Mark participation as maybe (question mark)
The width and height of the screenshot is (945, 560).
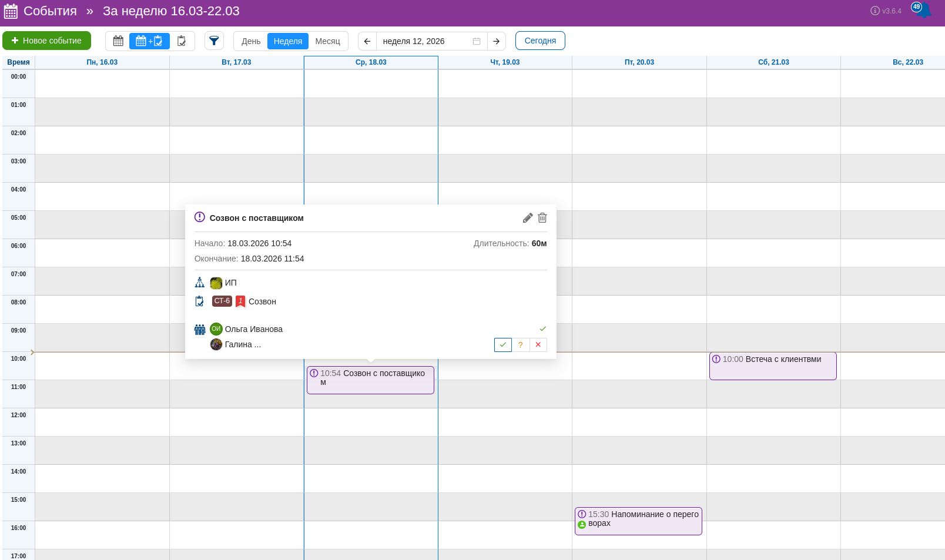[x=521, y=345]
